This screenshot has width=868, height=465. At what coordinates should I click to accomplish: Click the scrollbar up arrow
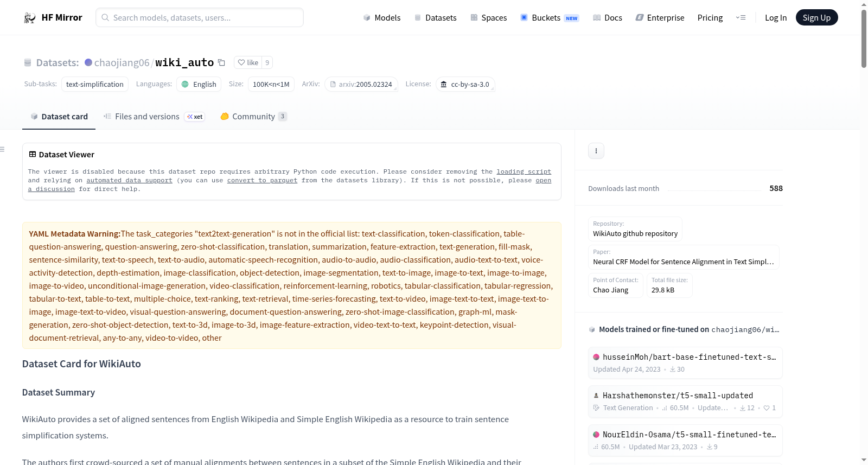(864, 4)
